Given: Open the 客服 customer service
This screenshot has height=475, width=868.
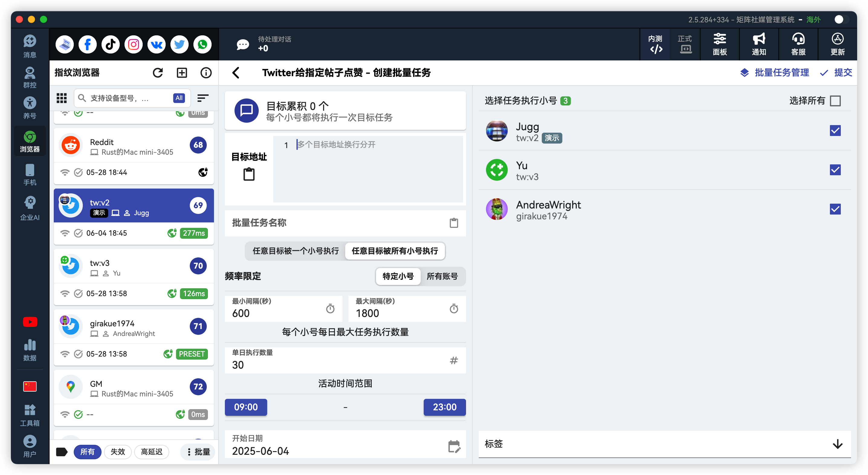Looking at the screenshot, I should pos(798,44).
